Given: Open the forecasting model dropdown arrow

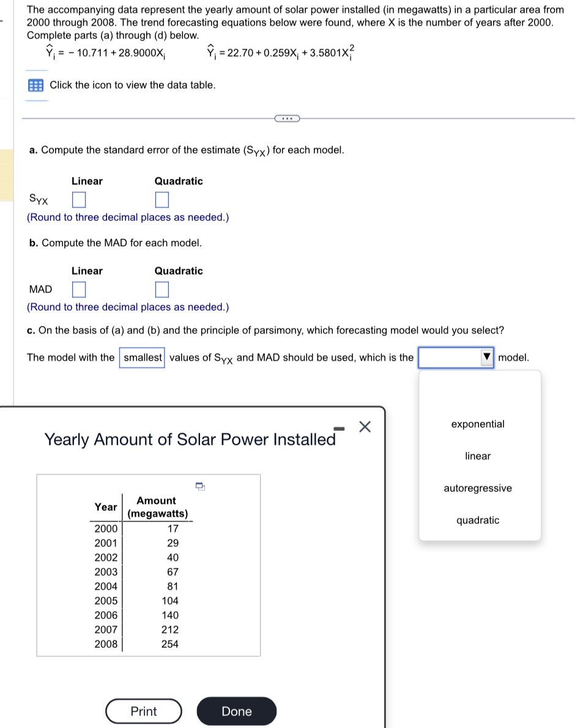Looking at the screenshot, I should coord(488,357).
